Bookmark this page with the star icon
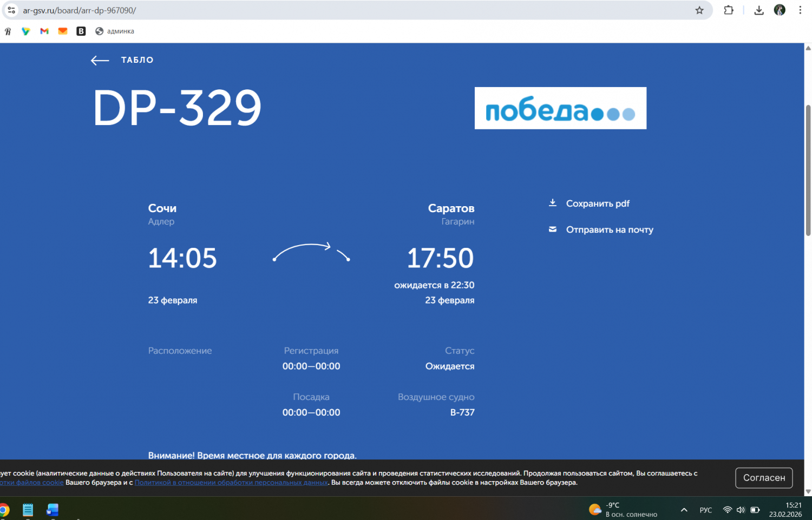Viewport: 812px width, 520px height. (x=699, y=10)
